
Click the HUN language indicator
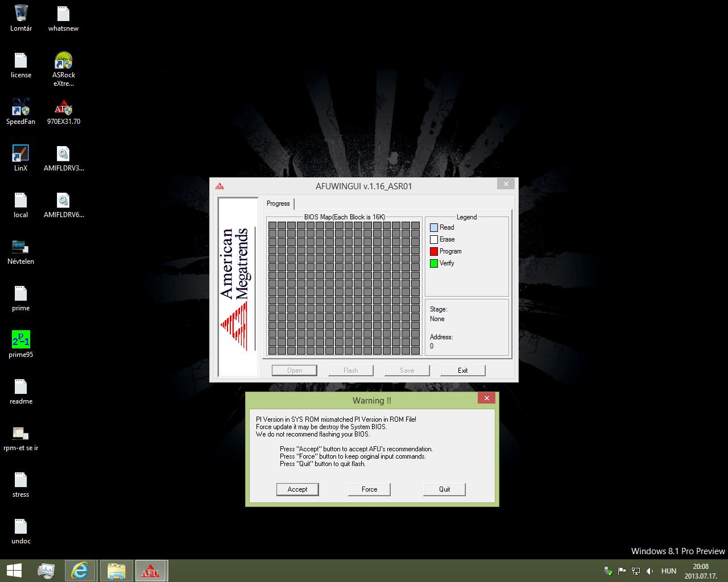[x=669, y=571]
